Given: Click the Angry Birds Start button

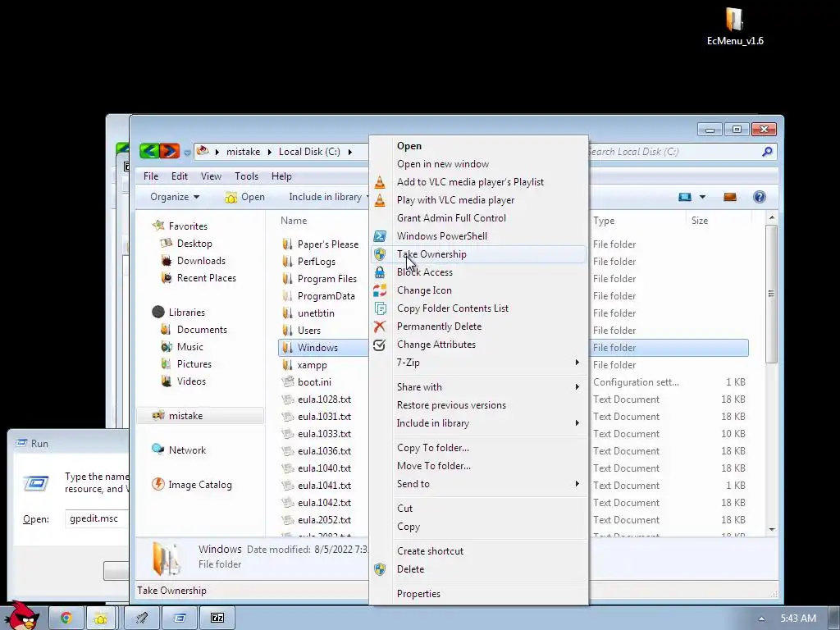Looking at the screenshot, I should [23, 615].
